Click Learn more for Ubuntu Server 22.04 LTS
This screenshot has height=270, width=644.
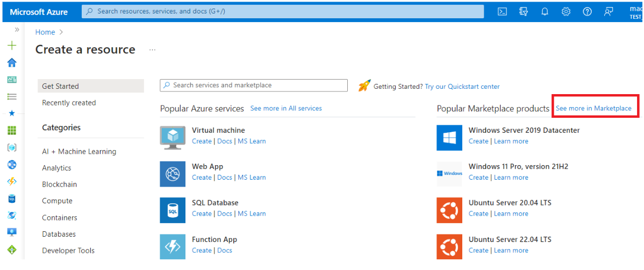511,250
